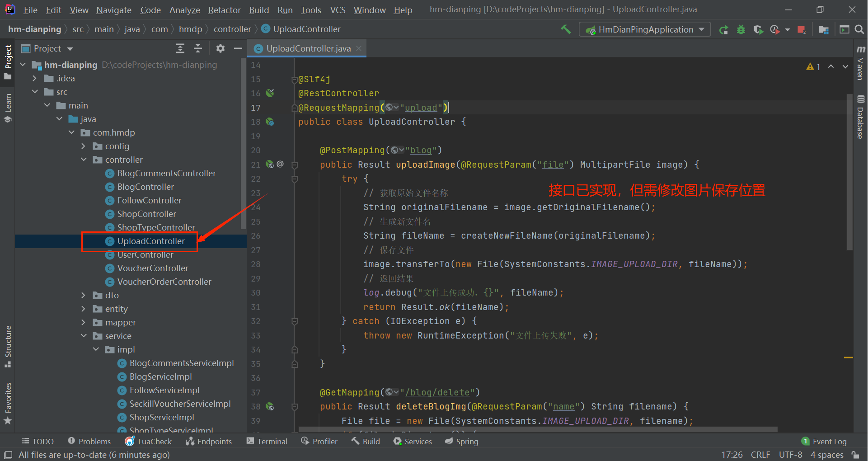Select BlogController in project tree
The height and width of the screenshot is (461, 868).
pos(145,187)
